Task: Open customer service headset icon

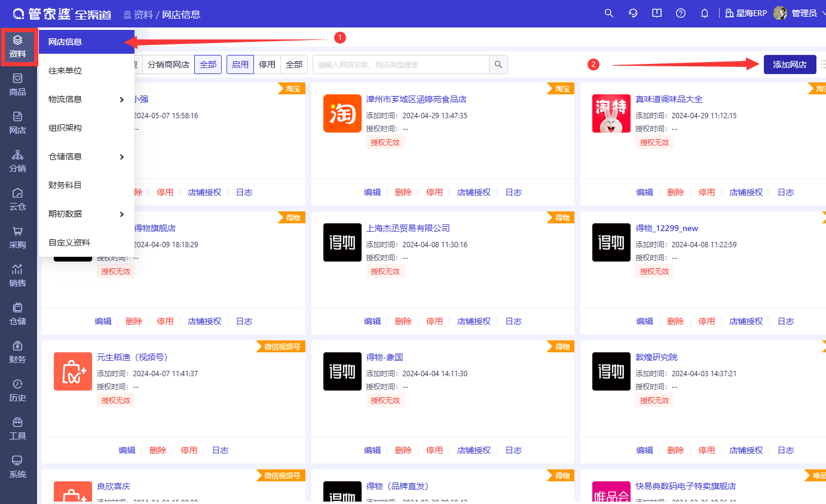Action: (633, 13)
